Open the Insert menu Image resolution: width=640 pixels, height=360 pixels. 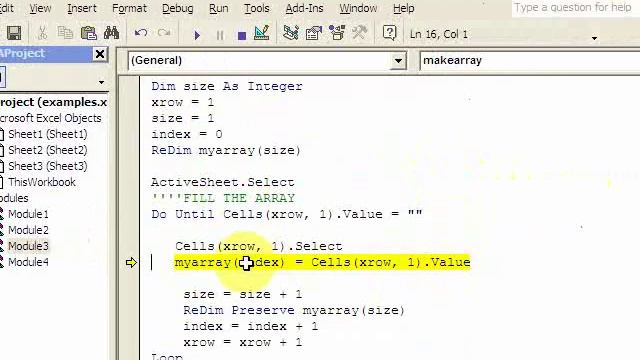click(82, 8)
